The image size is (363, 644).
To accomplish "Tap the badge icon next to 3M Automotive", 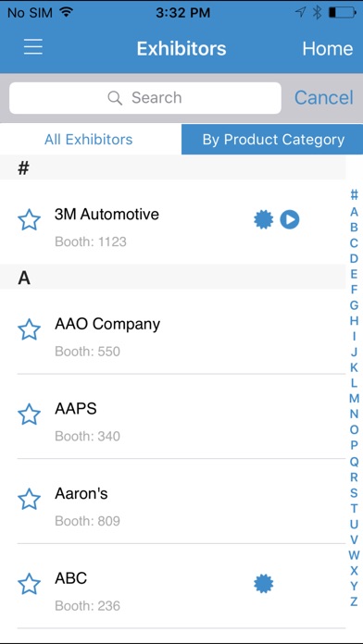I will click(x=264, y=219).
